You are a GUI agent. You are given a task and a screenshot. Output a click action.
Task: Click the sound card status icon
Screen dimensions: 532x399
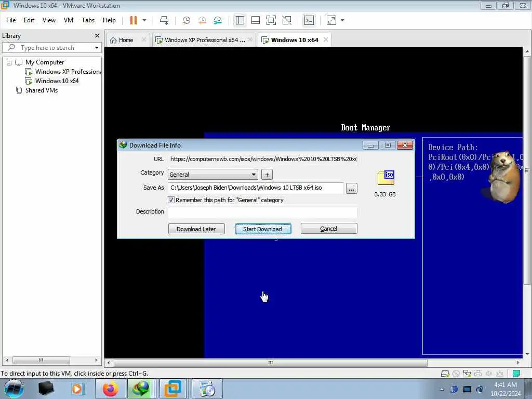coord(488,374)
